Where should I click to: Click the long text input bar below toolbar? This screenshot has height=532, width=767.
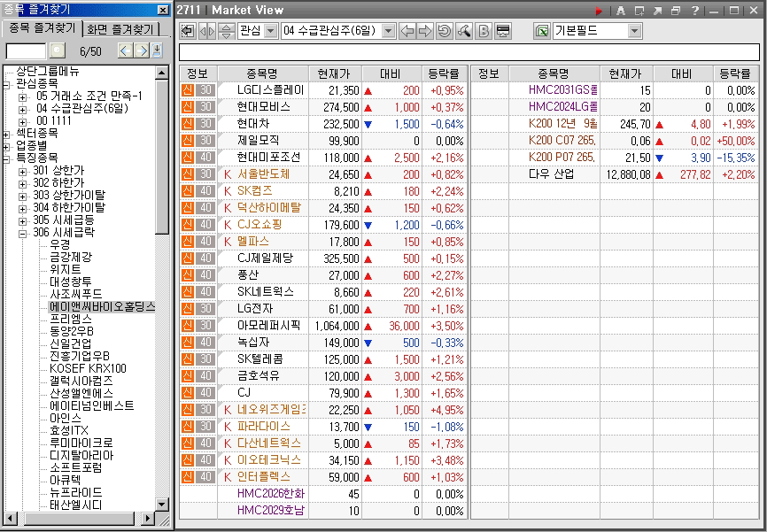(469, 52)
